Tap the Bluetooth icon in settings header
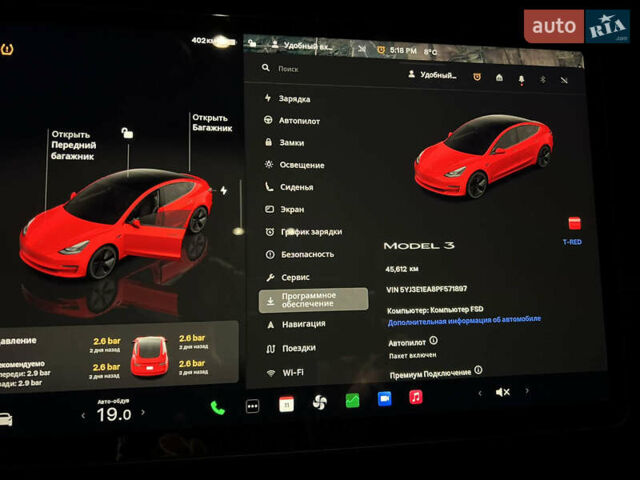 click(x=543, y=78)
